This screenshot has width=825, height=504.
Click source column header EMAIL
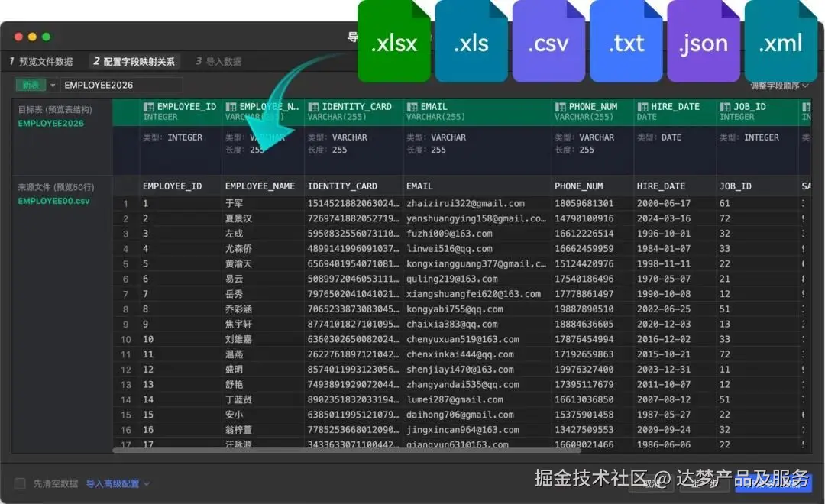tap(419, 186)
